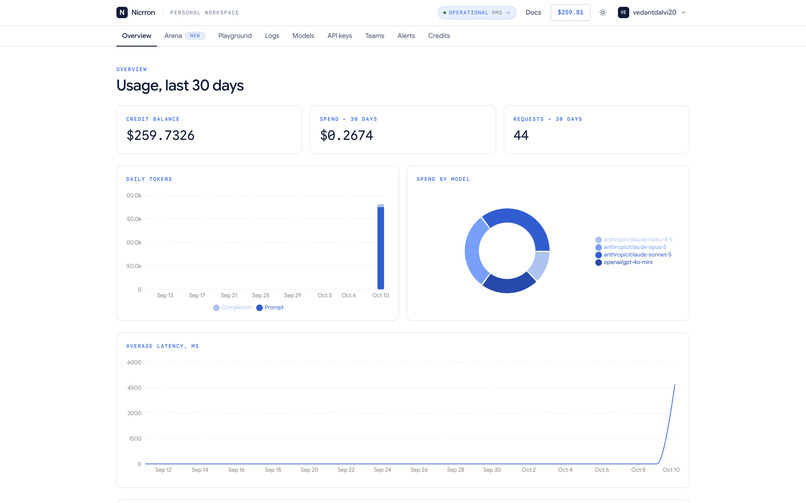Image resolution: width=806 pixels, height=503 pixels.
Task: Open the Playground tab
Action: tap(235, 35)
